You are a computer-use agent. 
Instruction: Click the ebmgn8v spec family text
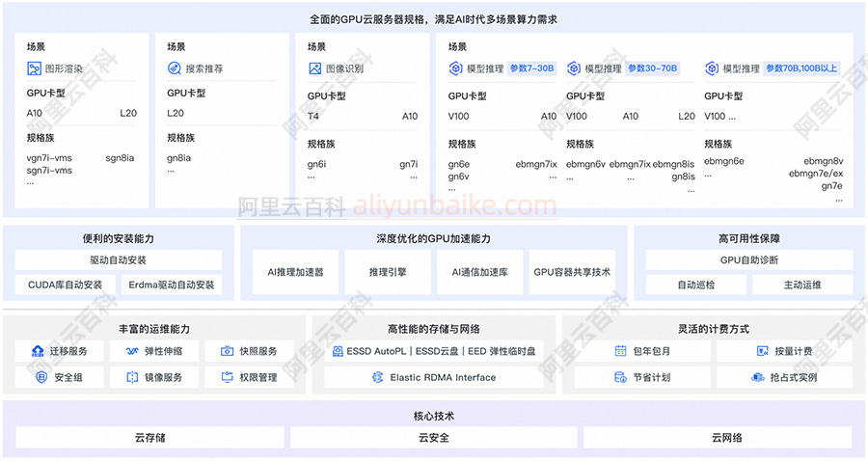824,162
